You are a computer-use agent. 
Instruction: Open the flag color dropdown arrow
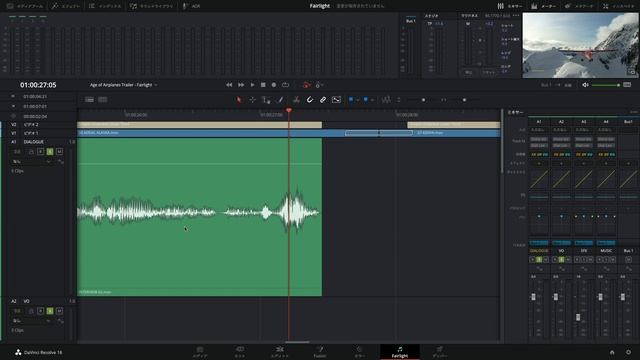(358, 100)
